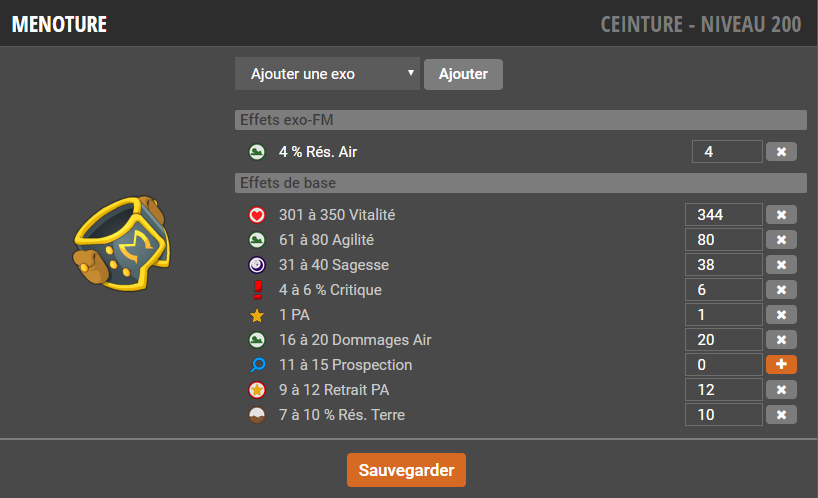Save with the Sauvegarder button
The width and height of the screenshot is (818, 498).
[x=406, y=470]
